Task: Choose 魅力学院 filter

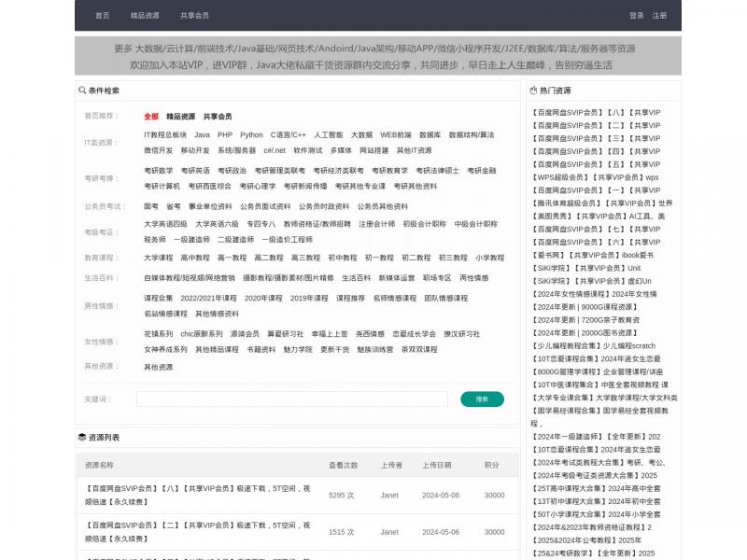Action: [298, 349]
